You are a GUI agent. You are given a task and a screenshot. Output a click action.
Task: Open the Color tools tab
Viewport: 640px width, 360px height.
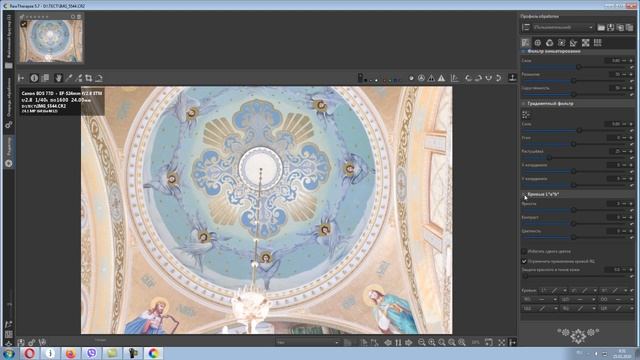549,43
